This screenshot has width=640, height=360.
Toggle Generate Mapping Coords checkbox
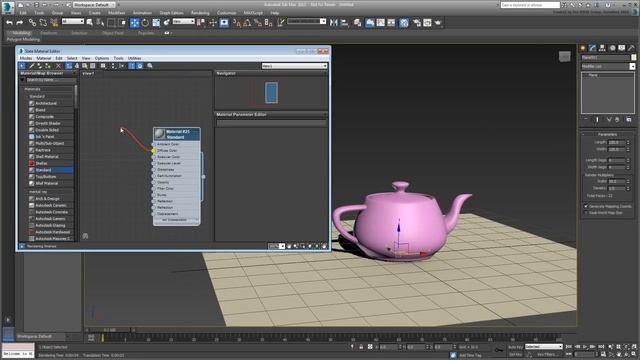coord(586,207)
